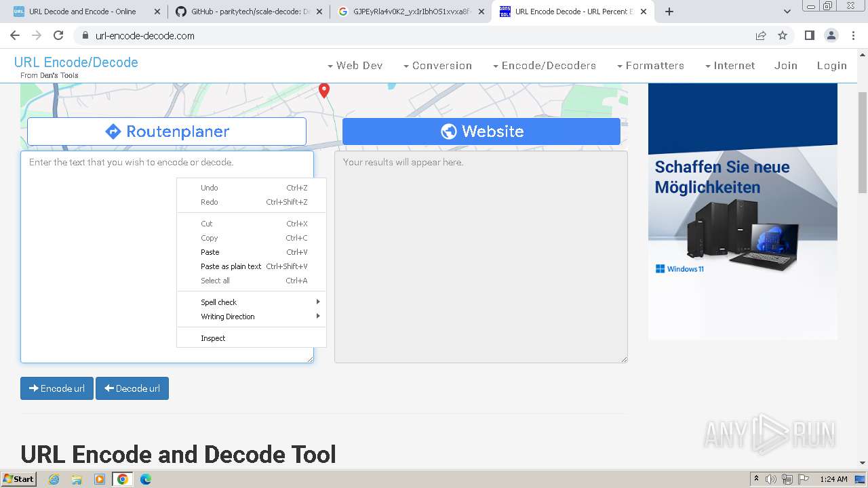Choose Paste as plain text
Viewport: 868px width, 488px height.
coord(252,266)
